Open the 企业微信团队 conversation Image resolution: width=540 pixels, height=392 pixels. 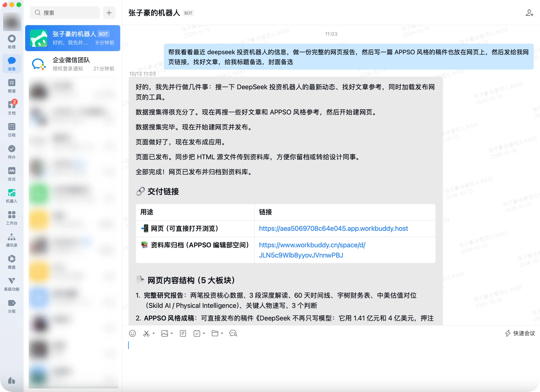(73, 64)
